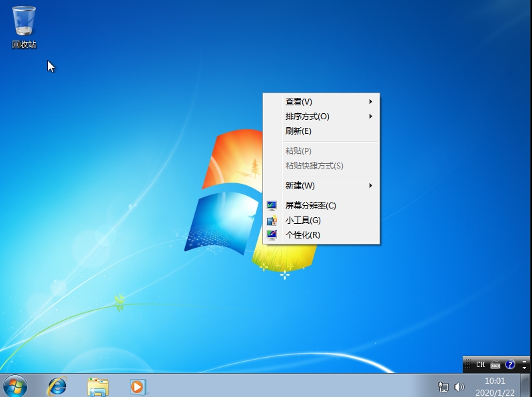Launch Windows Media Player from taskbar
Viewport: 532px width, 397px height.
[138, 387]
